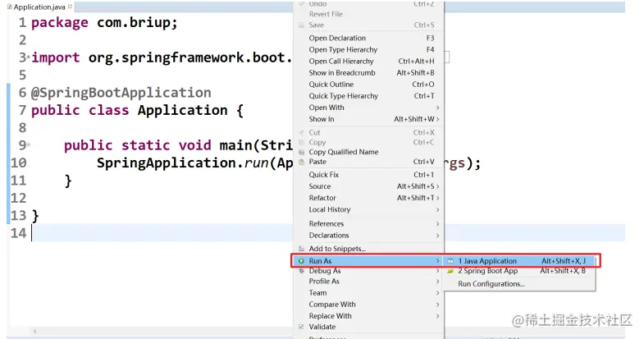This screenshot has width=644, height=339.
Task: Click the Spring Boot App leaf icon
Action: tap(450, 271)
